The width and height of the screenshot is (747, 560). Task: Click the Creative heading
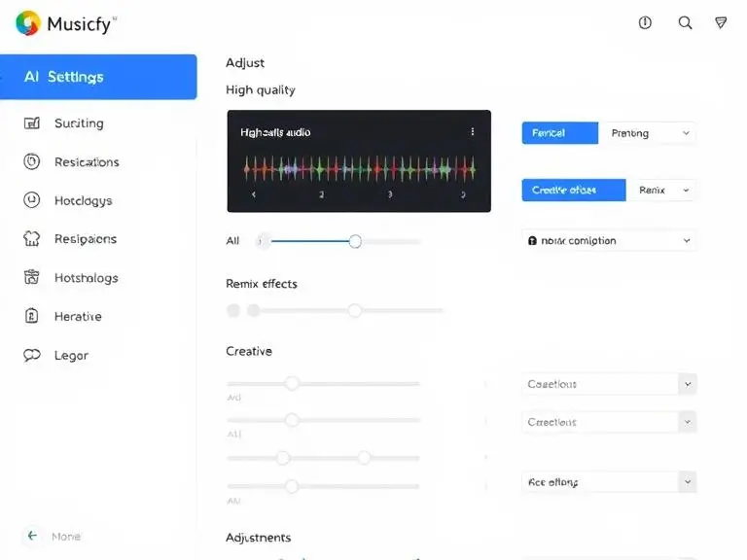(x=249, y=351)
